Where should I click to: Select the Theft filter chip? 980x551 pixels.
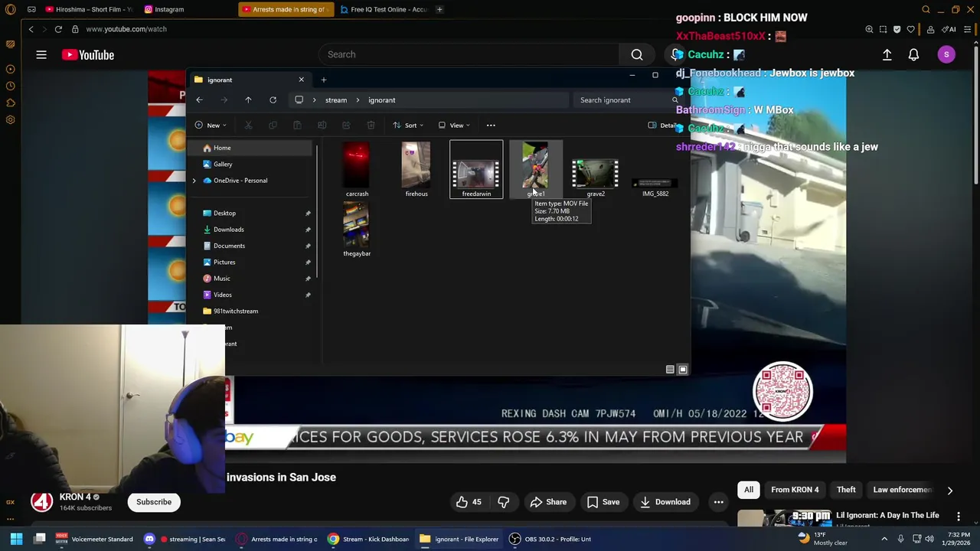coord(846,490)
